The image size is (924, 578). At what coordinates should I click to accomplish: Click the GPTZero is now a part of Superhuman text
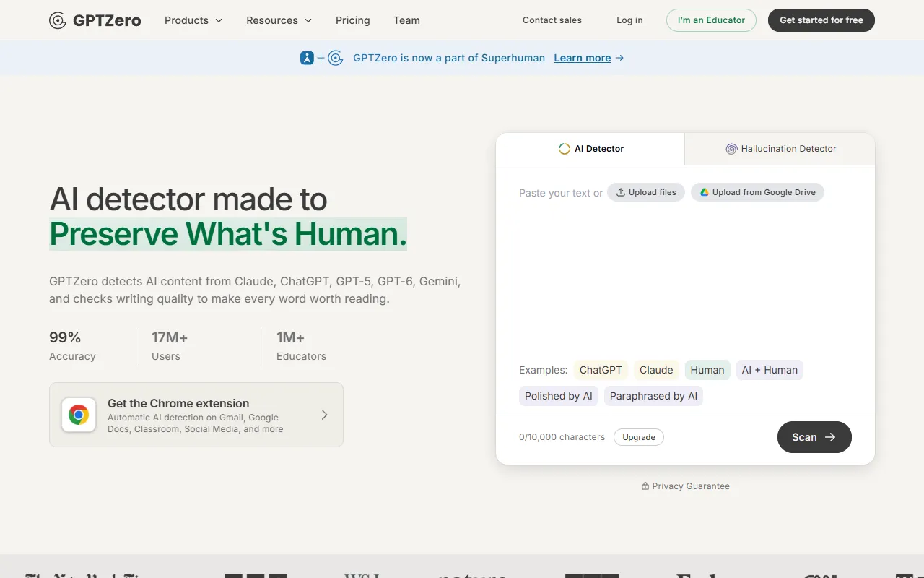click(x=449, y=58)
